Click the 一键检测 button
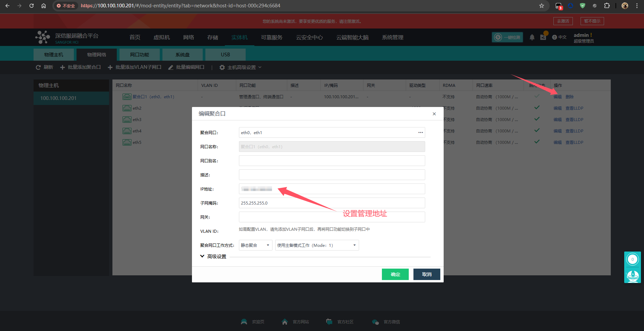644x331 pixels. tap(507, 37)
